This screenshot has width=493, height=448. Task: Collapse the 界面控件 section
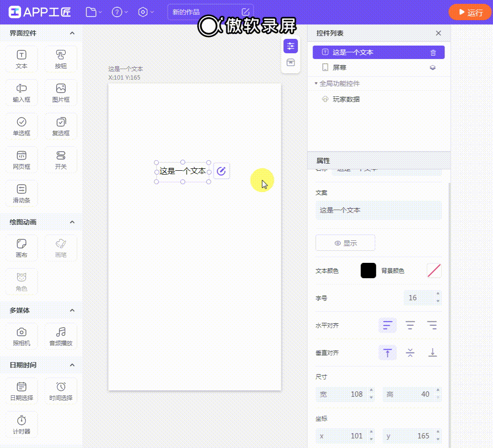tap(72, 33)
